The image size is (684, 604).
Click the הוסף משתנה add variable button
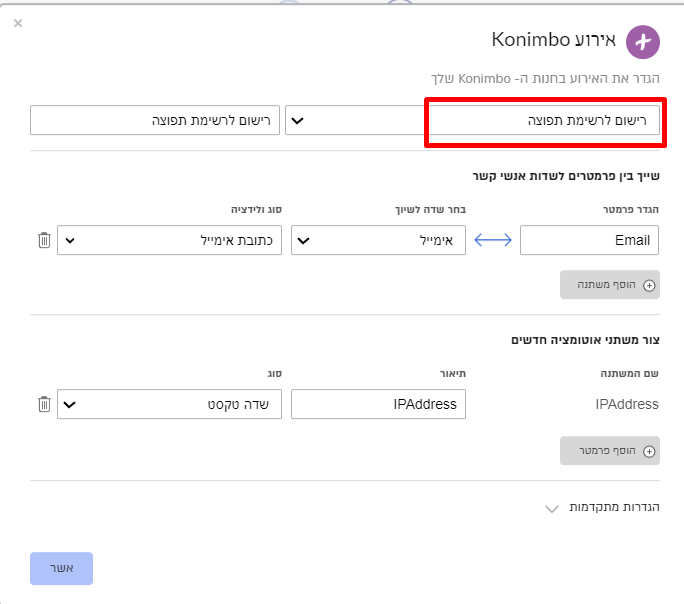point(610,285)
